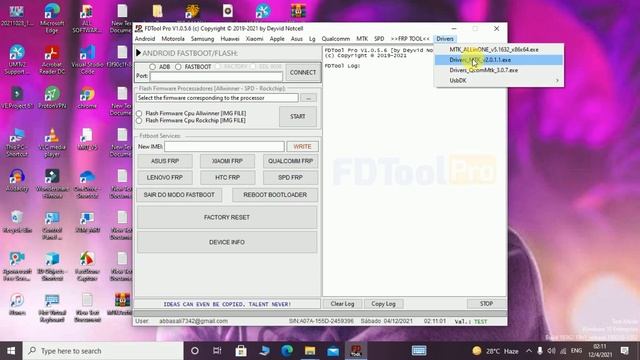Open the volume icon in system tray
Viewport: 640px width, 360px height.
tap(551, 351)
